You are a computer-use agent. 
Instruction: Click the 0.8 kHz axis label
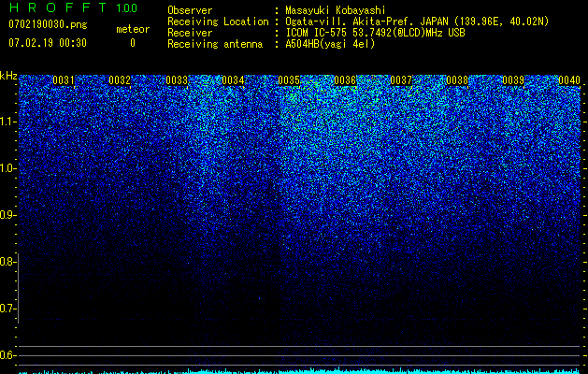pos(7,262)
